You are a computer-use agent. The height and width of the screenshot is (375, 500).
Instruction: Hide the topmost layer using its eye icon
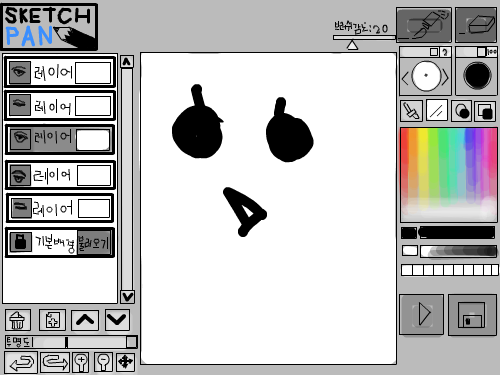[x=19, y=72]
